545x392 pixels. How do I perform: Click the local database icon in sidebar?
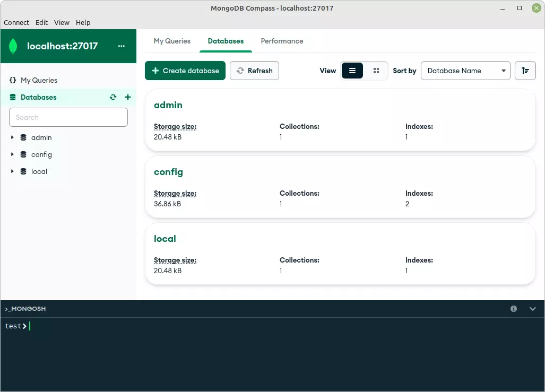point(23,172)
